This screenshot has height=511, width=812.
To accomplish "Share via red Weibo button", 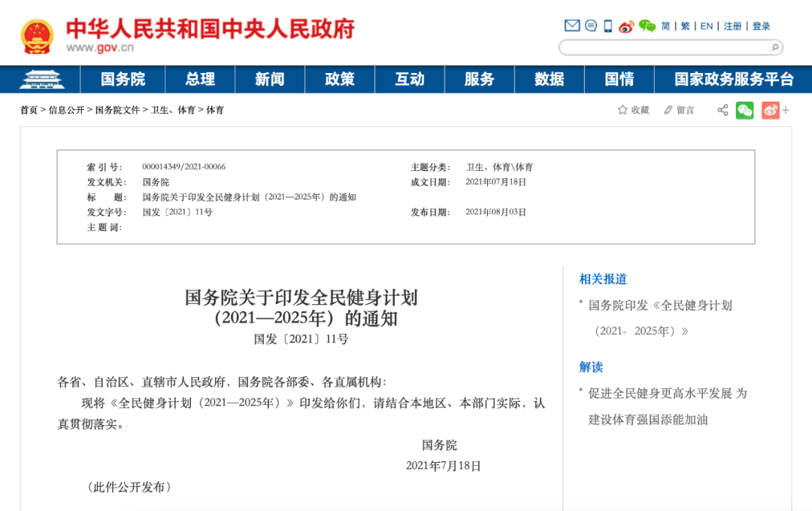I will coord(770,110).
